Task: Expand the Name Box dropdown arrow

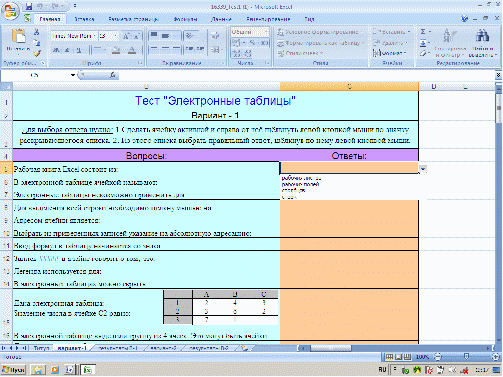Action: (x=73, y=75)
